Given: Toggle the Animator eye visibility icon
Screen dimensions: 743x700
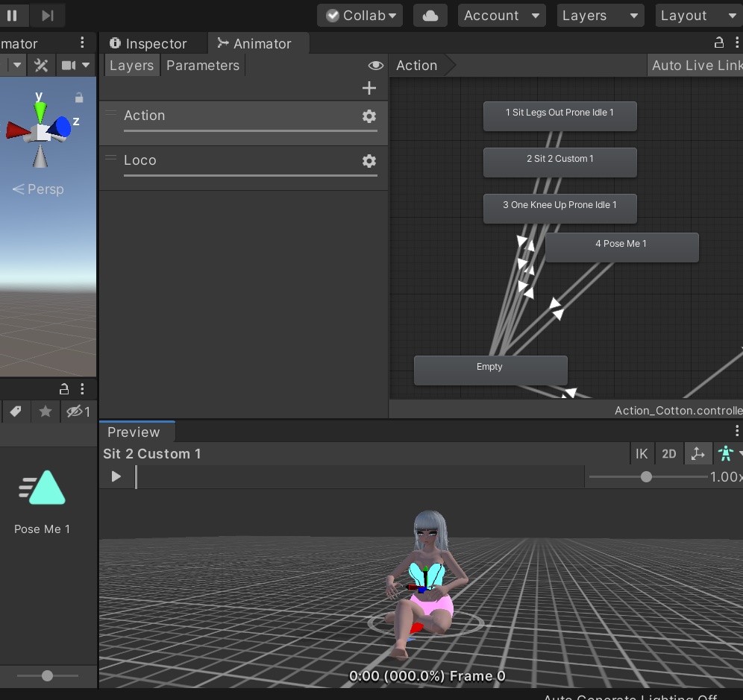Looking at the screenshot, I should (x=376, y=66).
